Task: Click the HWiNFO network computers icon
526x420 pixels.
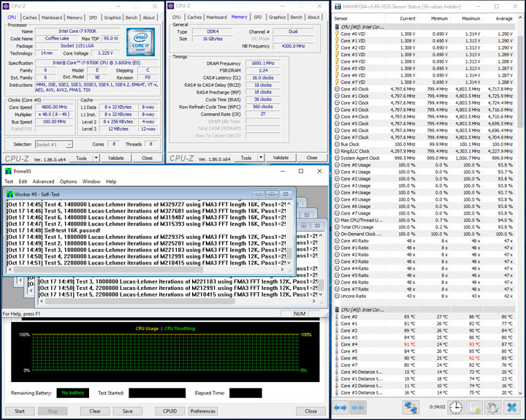Action: (x=411, y=407)
